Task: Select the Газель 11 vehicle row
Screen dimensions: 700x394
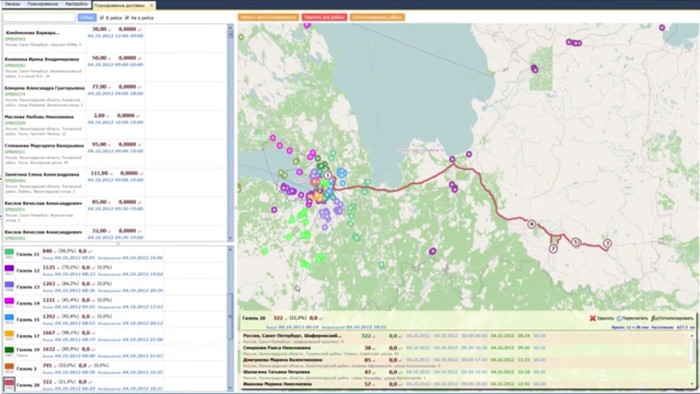Action: point(115,254)
